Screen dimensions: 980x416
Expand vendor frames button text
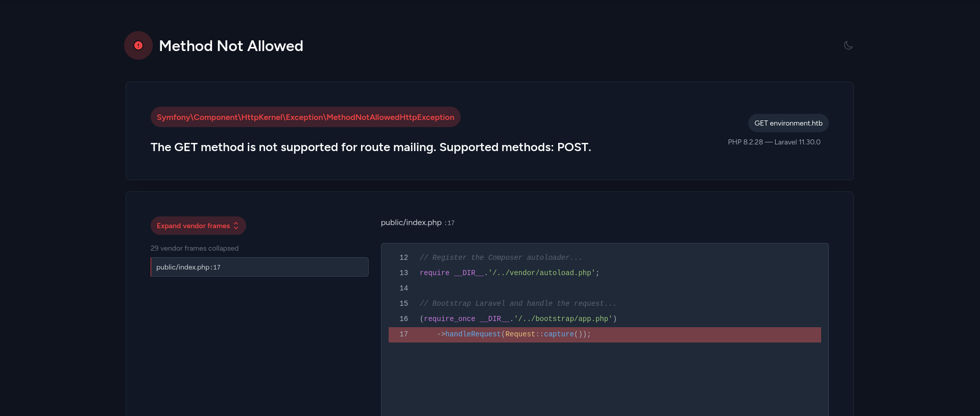193,226
